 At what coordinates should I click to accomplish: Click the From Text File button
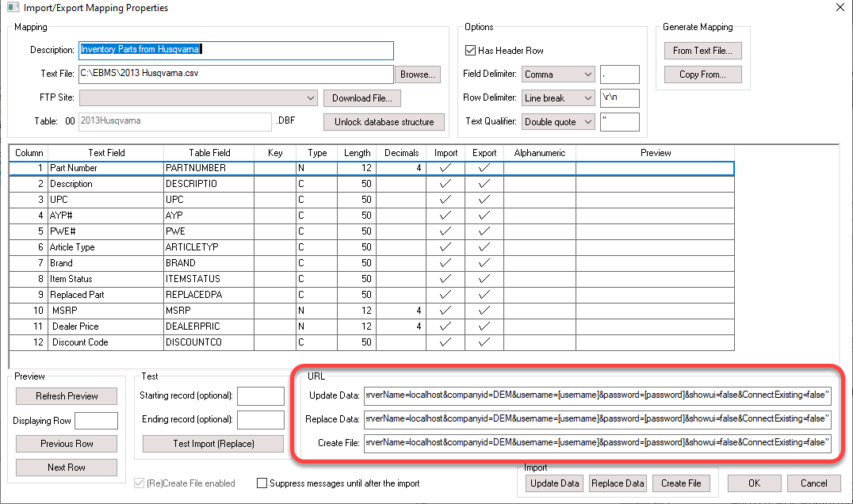pyautogui.click(x=702, y=51)
